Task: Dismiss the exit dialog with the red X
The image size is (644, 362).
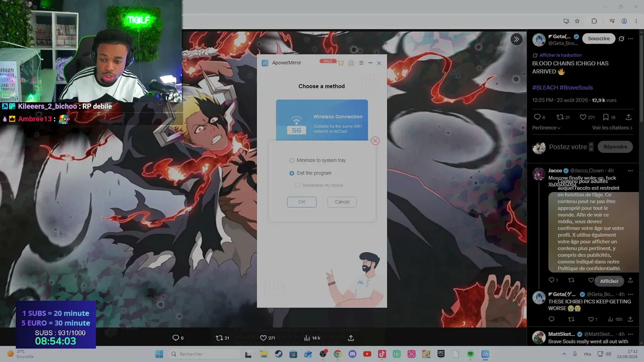Action: point(375,141)
